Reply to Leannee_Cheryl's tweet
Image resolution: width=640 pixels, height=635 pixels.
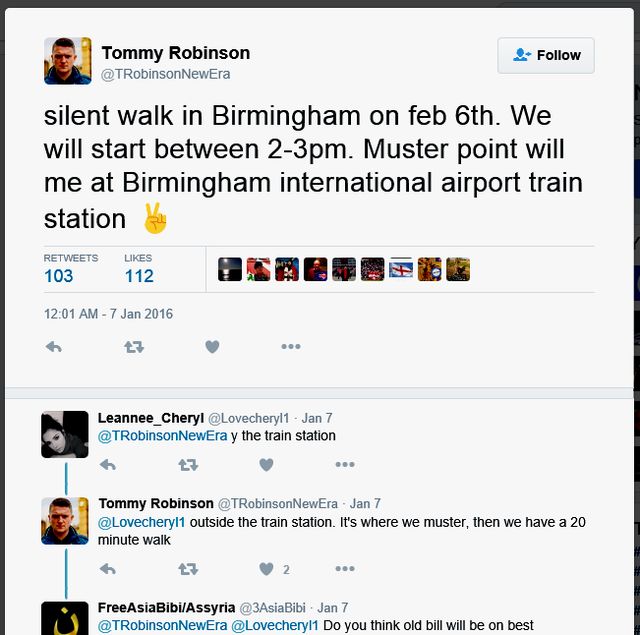tap(108, 465)
